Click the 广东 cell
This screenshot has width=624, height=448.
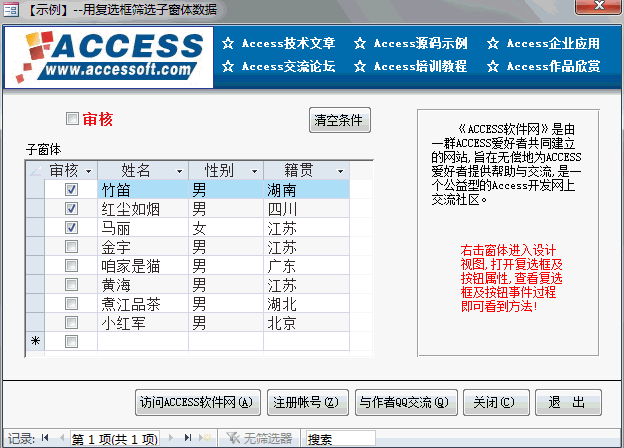(x=306, y=265)
